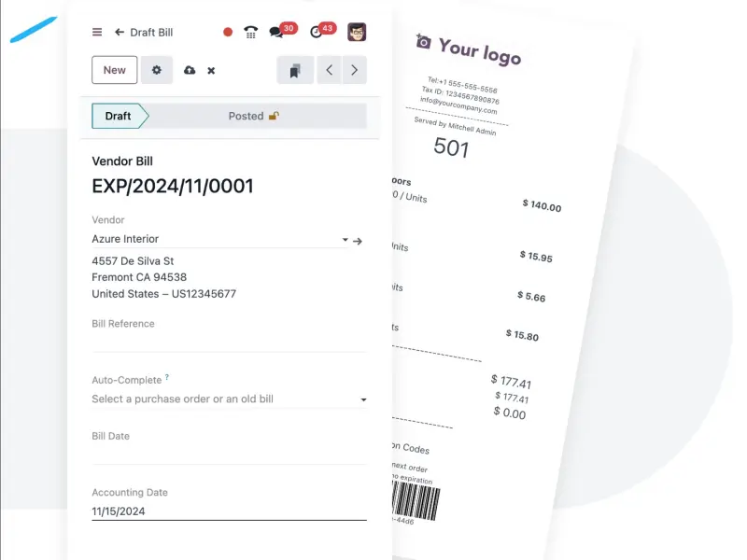Select the Draft status stage

(119, 116)
